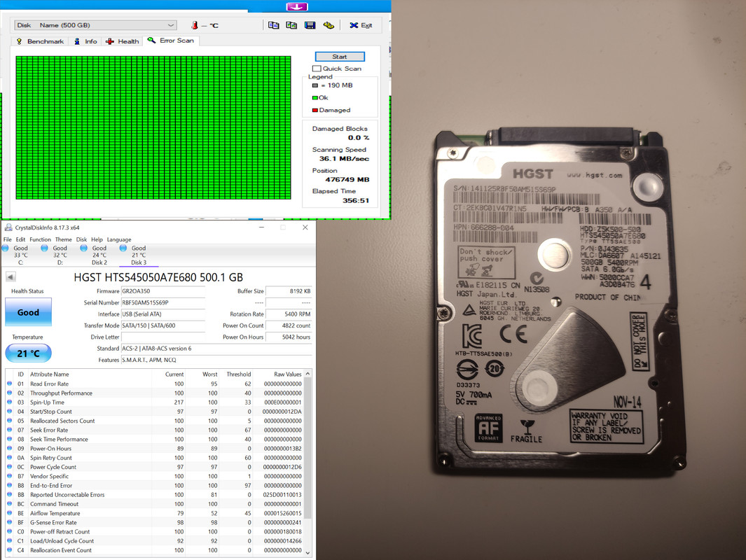Open the Edit menu
This screenshot has width=746, height=560.
(x=20, y=239)
